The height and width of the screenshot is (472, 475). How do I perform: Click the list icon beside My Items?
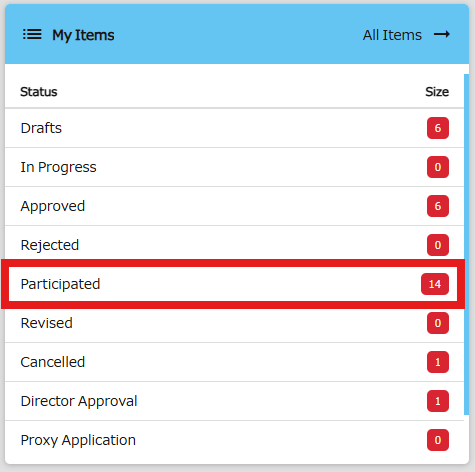point(32,34)
